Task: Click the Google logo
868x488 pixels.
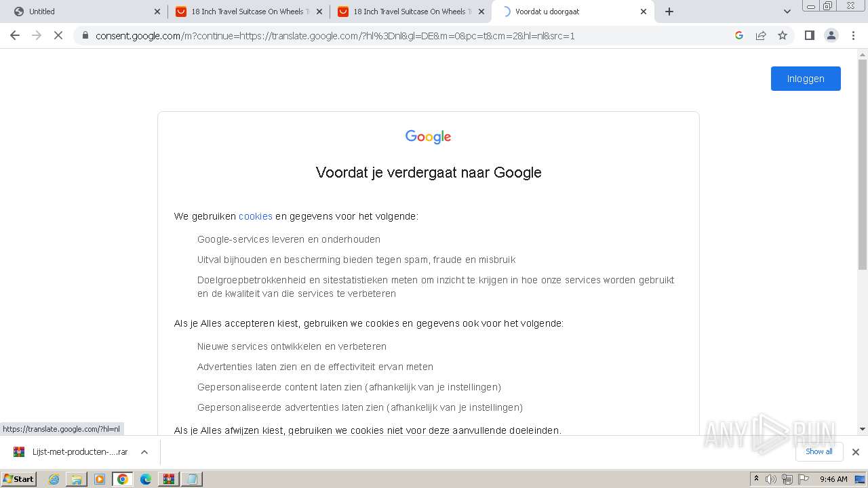Action: coord(428,137)
